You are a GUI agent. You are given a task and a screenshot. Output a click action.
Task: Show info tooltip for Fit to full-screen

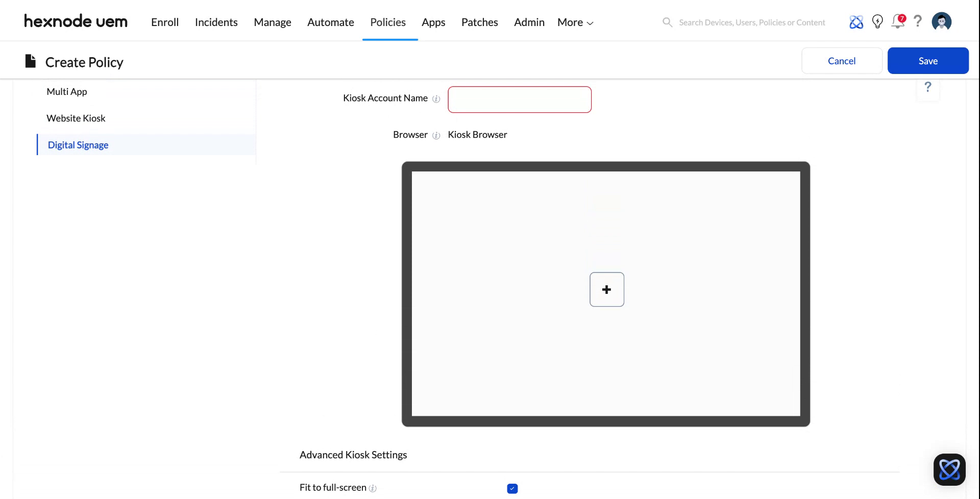[373, 488]
